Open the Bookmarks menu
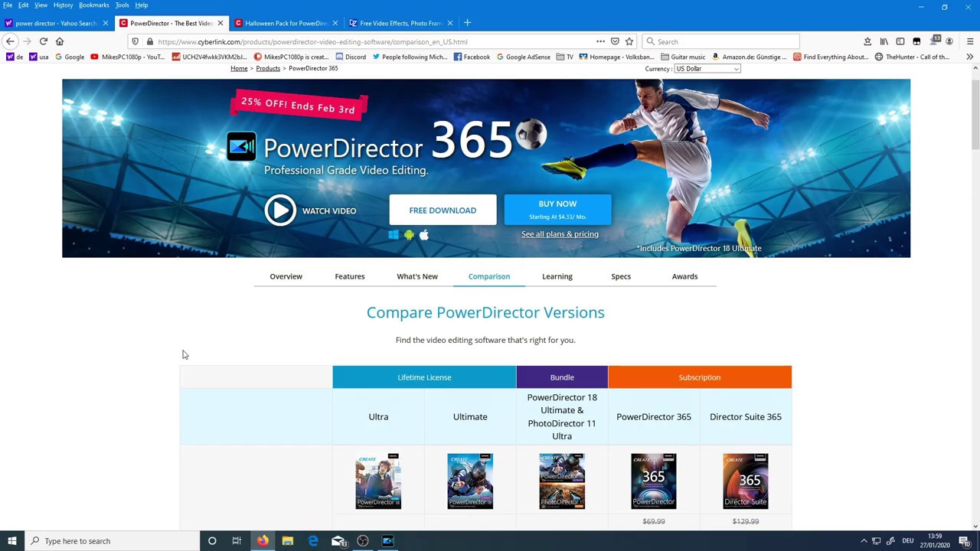Screen dimensions: 980x551 (x=94, y=5)
